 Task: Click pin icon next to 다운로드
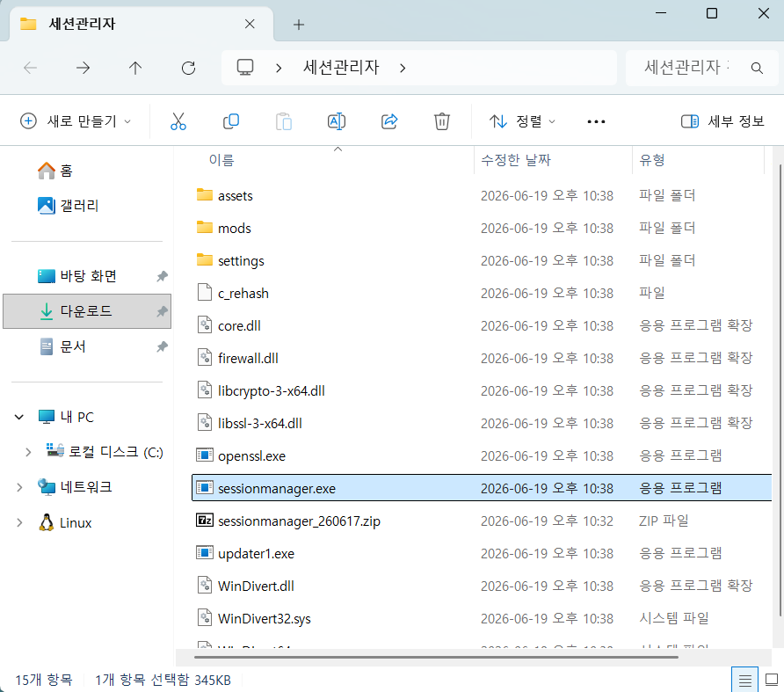(x=162, y=312)
